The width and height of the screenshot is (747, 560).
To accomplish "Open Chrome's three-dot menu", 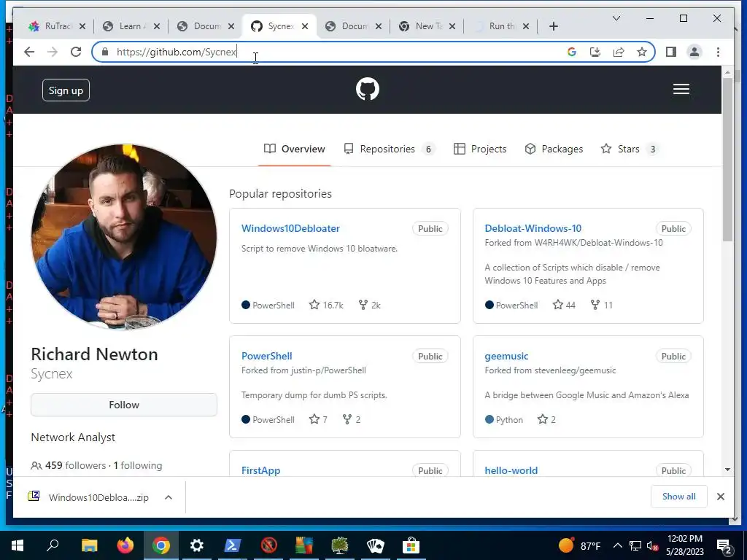I will [x=718, y=52].
